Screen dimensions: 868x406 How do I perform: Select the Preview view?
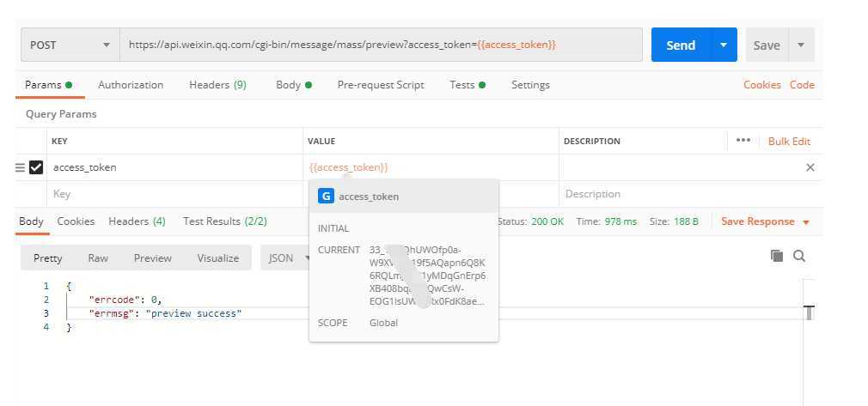click(x=153, y=258)
